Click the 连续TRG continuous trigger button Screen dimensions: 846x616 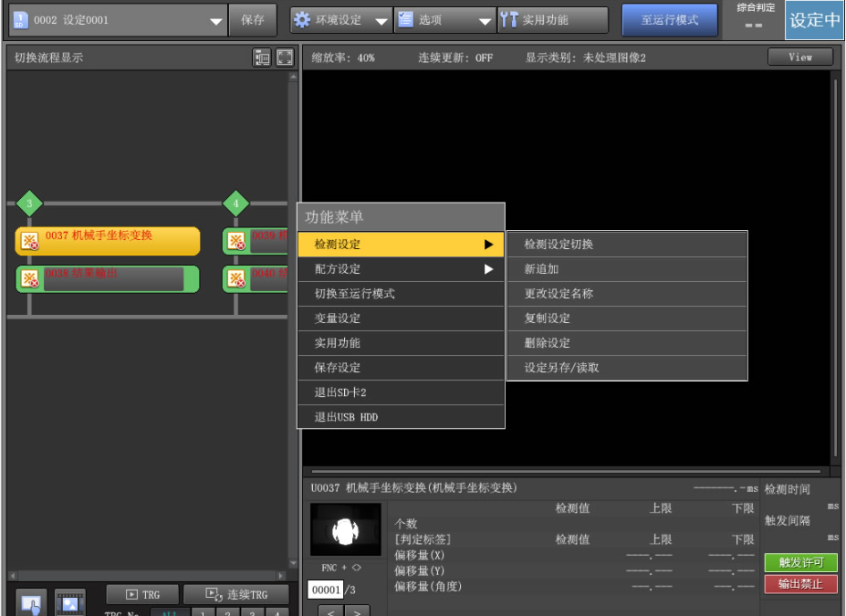click(235, 594)
